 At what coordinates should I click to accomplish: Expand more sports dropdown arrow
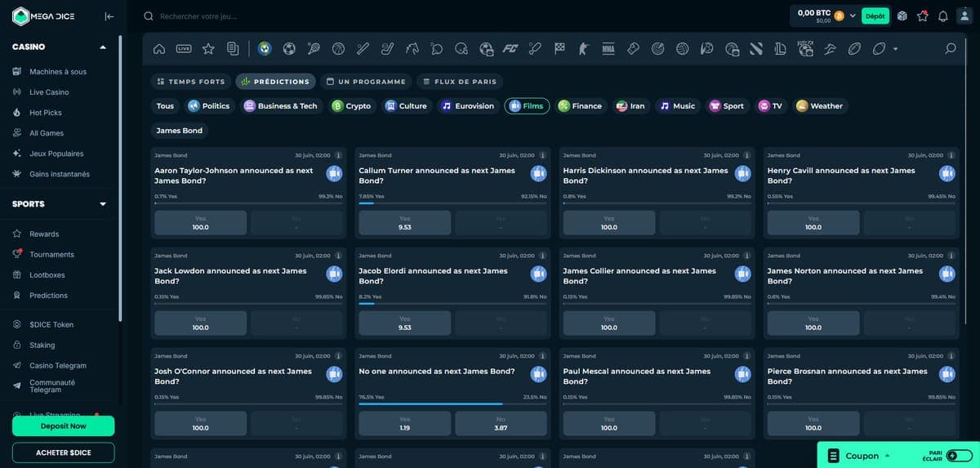pos(895,49)
